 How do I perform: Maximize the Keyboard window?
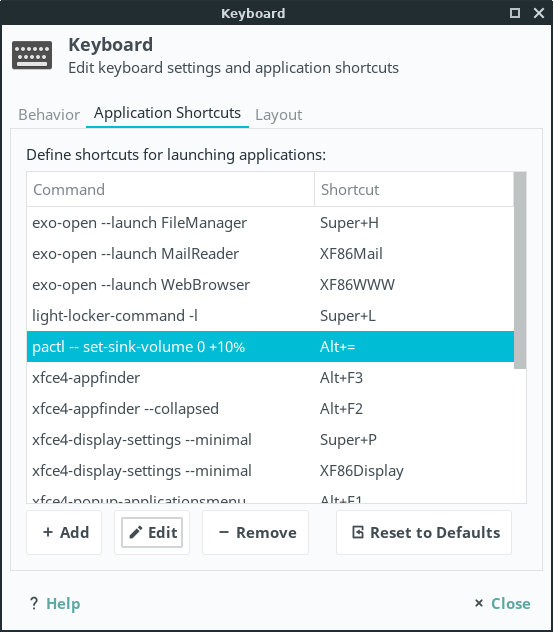click(515, 13)
